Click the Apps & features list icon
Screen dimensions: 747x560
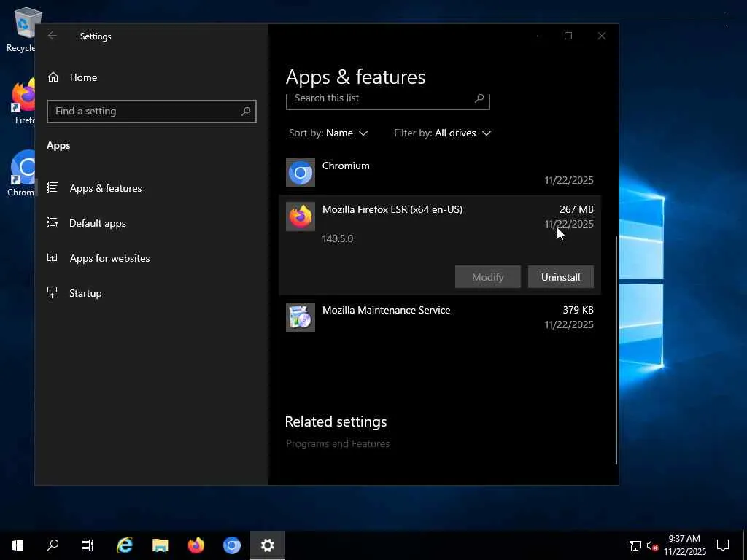click(x=53, y=187)
